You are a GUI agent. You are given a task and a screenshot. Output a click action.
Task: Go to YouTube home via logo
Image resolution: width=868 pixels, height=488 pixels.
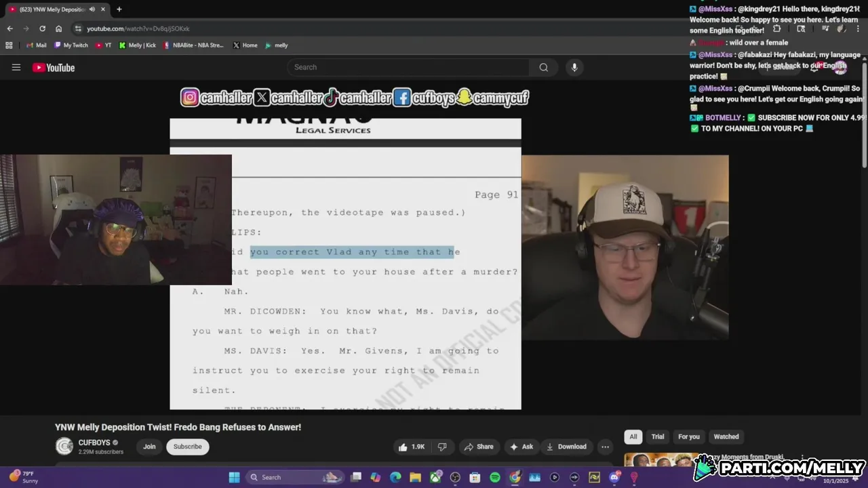pos(54,67)
